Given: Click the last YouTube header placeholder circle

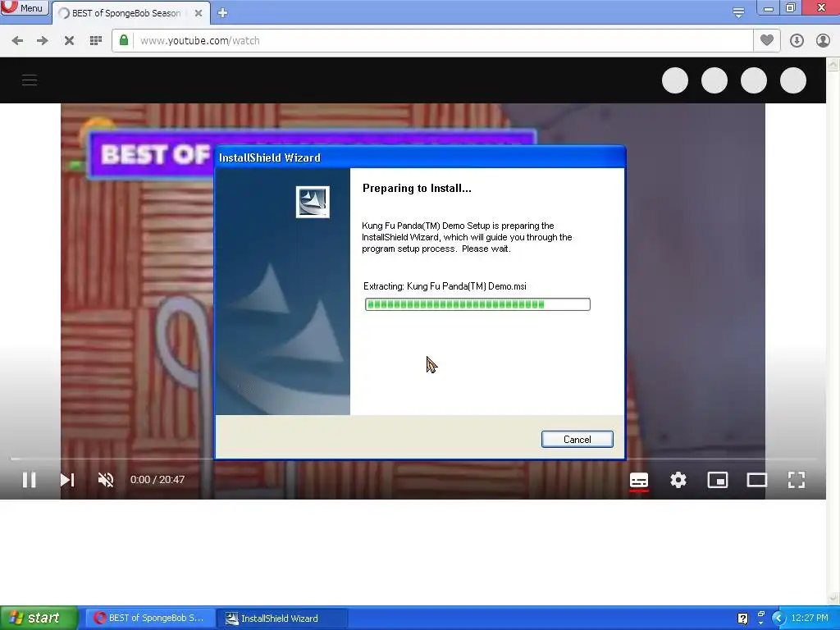Looking at the screenshot, I should [793, 80].
